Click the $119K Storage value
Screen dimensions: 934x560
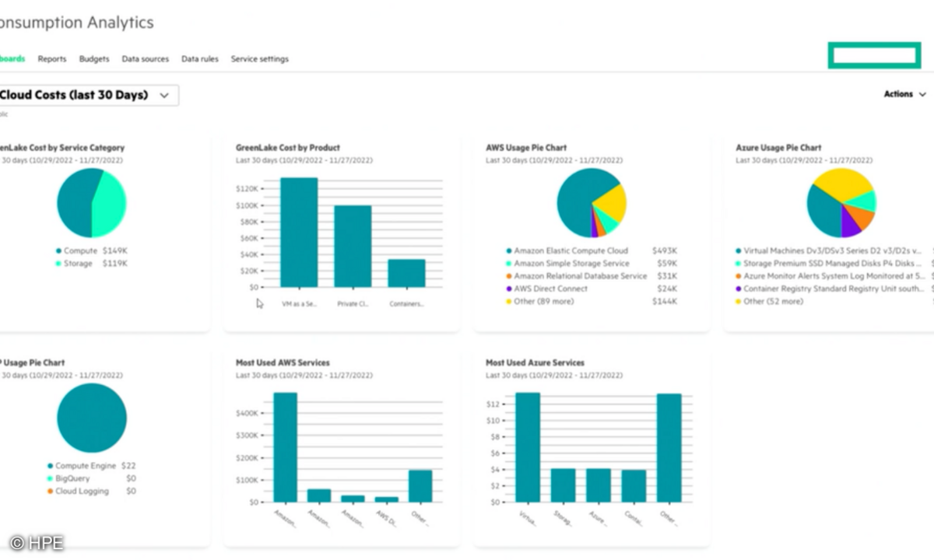[115, 264]
